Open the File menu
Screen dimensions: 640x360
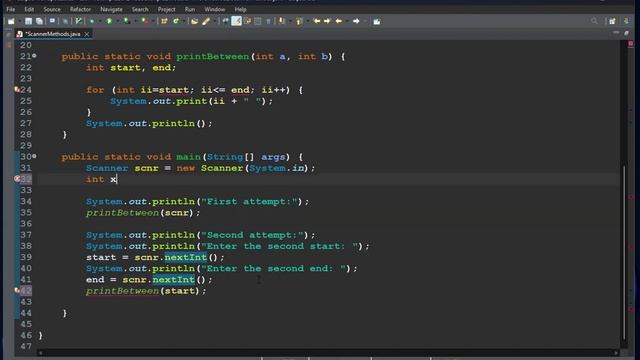(x=11, y=9)
